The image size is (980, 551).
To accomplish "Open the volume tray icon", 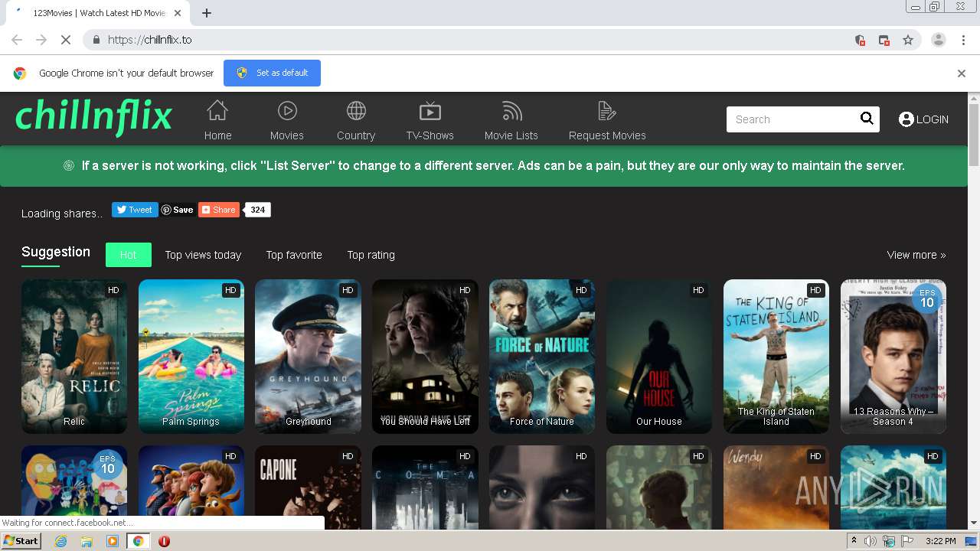I will pyautogui.click(x=871, y=541).
